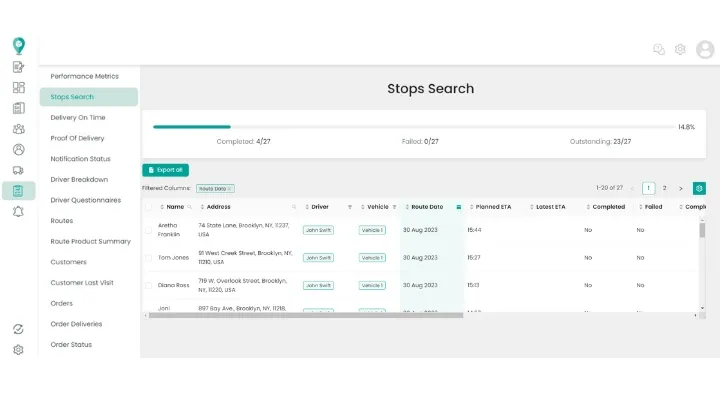Toggle the select-all checkbox in table header
720x405 pixels.
tap(149, 207)
